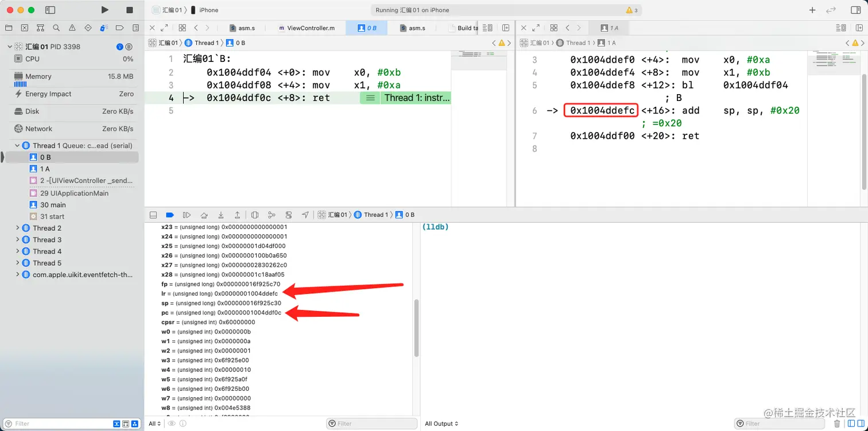
Task: Open the Test navigator
Action: coord(88,28)
